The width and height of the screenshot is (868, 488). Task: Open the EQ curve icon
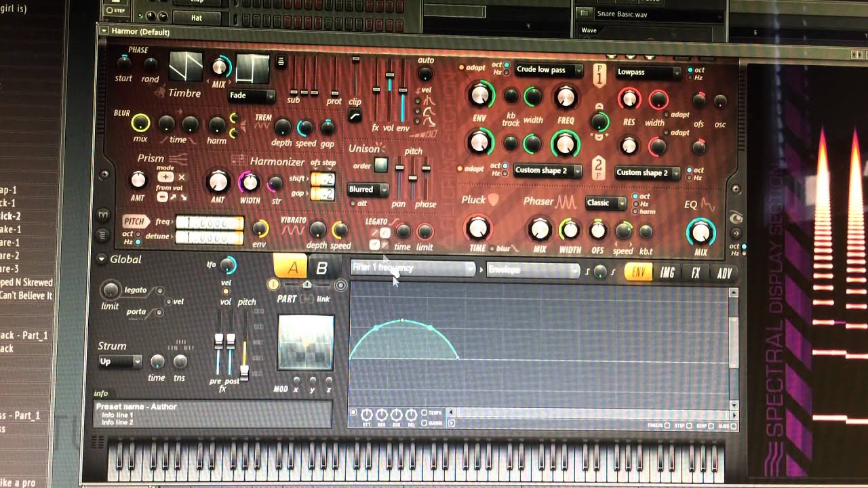coord(708,203)
